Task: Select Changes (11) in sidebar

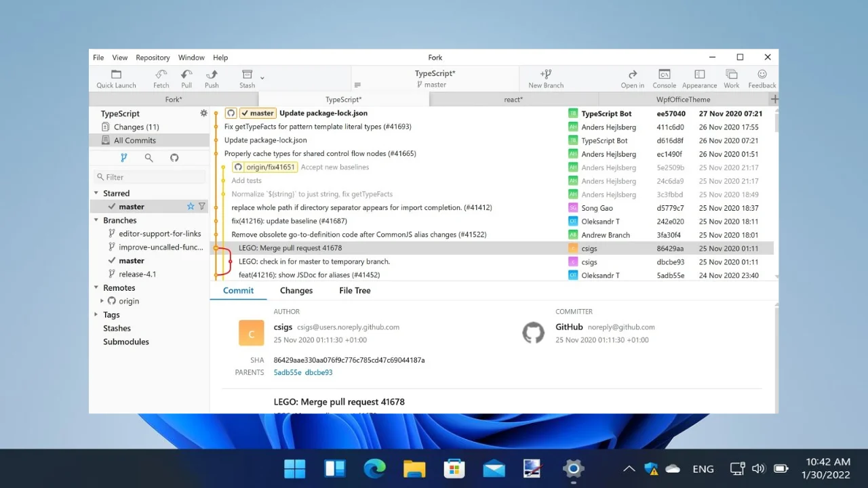Action: [x=149, y=127]
